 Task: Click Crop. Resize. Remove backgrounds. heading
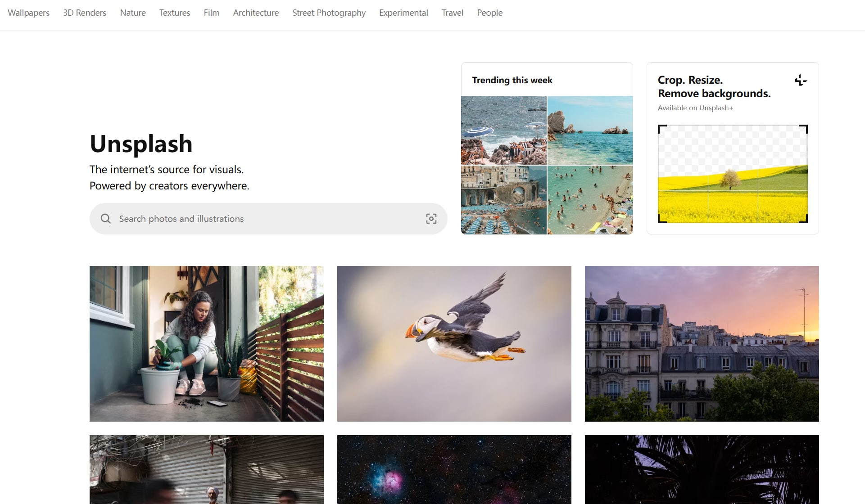point(714,86)
